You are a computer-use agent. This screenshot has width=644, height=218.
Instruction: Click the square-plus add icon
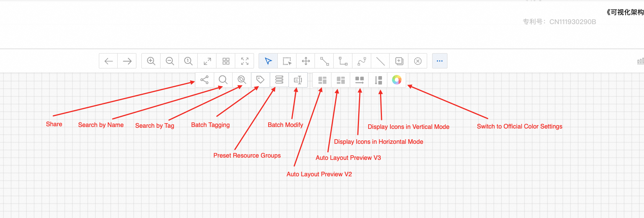pos(399,61)
